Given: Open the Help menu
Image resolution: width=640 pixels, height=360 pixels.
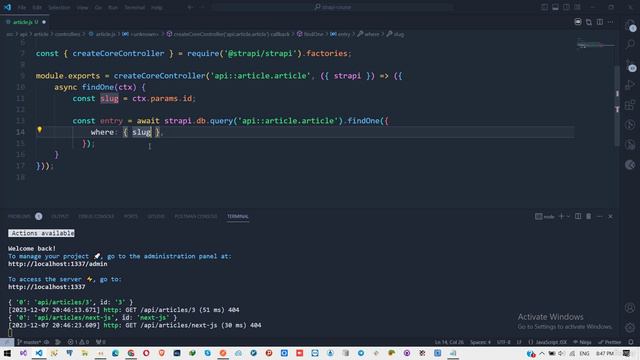Looking at the screenshot, I should click(156, 7).
